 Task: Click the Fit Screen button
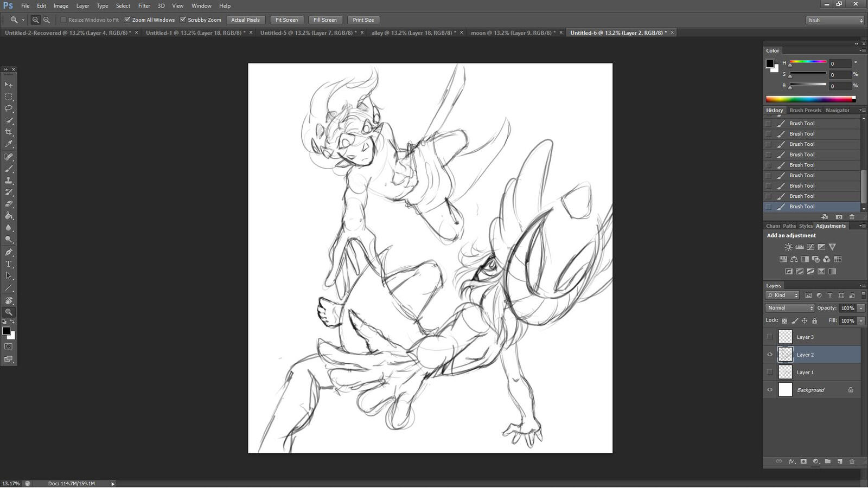286,20
